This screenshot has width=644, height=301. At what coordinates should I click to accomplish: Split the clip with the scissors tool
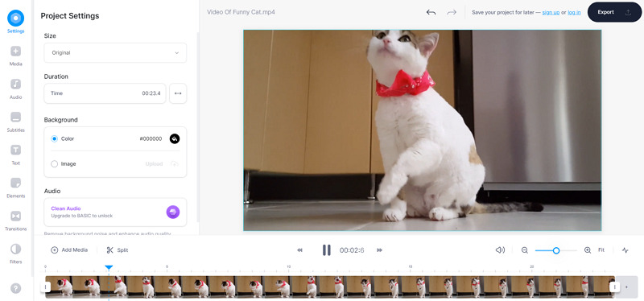(x=117, y=249)
